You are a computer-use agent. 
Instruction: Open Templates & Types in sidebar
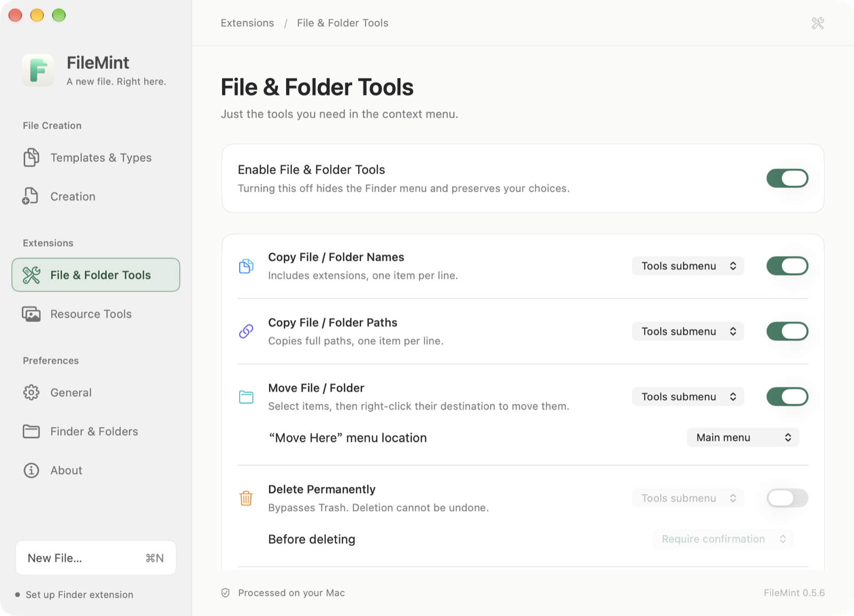96,157
